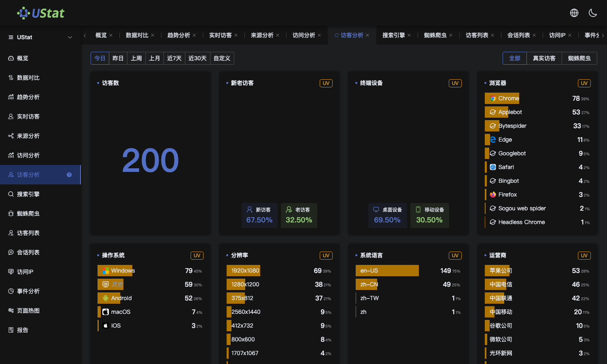The width and height of the screenshot is (607, 364).
Task: Open 访问分析 in the sidebar
Action: tap(40, 155)
